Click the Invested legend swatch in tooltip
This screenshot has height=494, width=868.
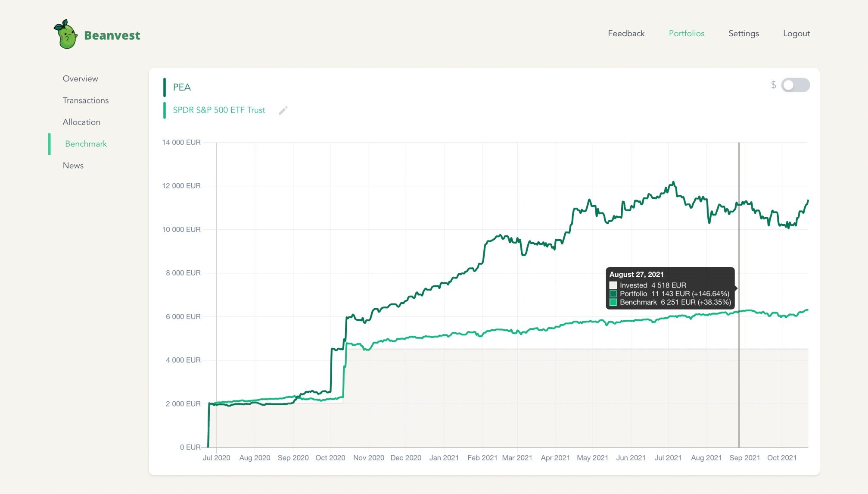pyautogui.click(x=613, y=285)
